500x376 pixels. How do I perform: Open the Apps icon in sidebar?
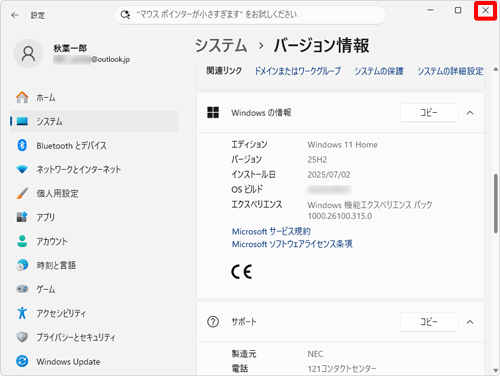22,217
